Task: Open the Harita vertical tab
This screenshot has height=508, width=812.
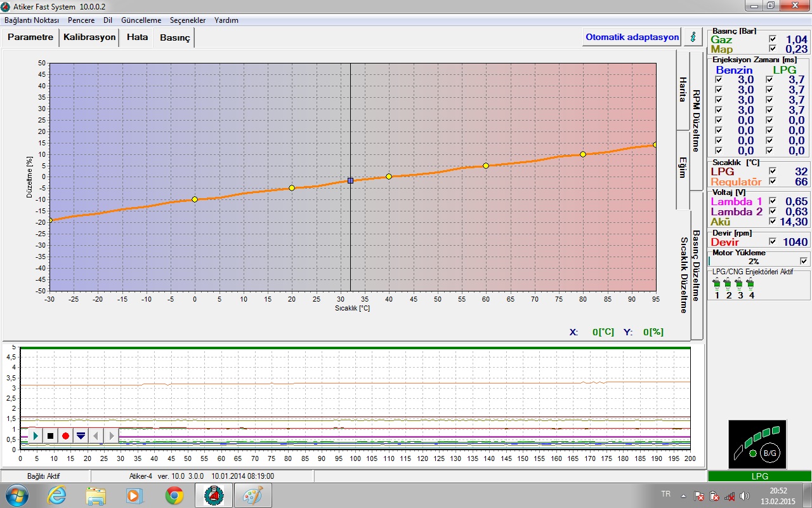Action: (683, 90)
